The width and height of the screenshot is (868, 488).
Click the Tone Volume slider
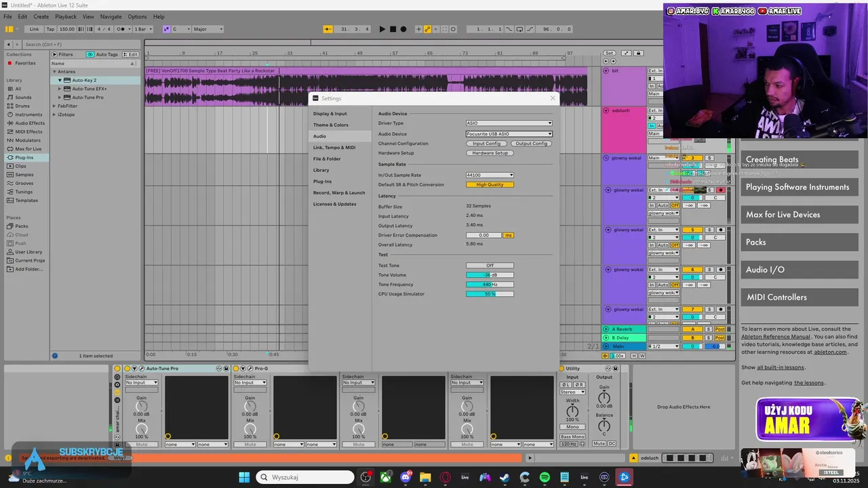coord(490,275)
